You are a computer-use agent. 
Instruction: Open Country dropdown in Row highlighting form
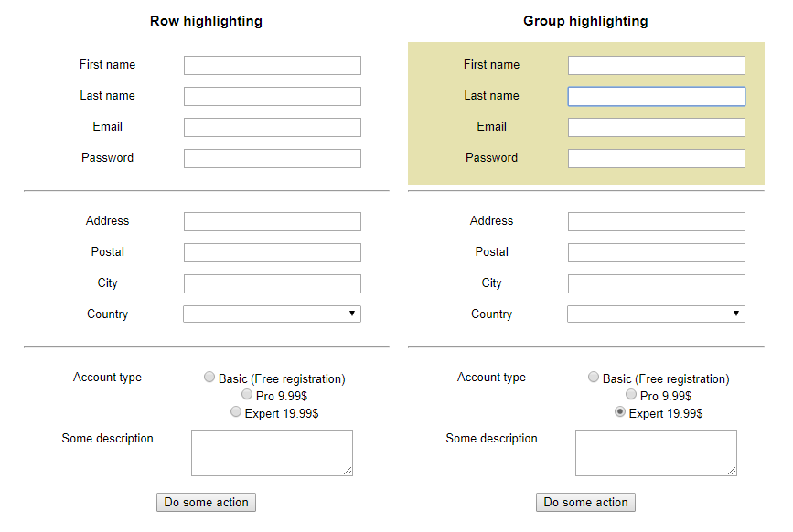[x=272, y=314]
